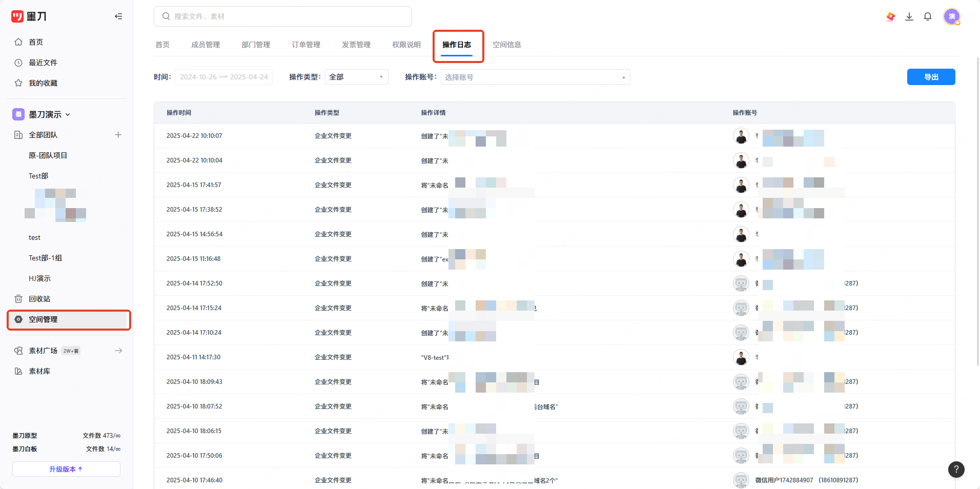Open the HJ演示 team
The width and height of the screenshot is (980, 489).
39,278
